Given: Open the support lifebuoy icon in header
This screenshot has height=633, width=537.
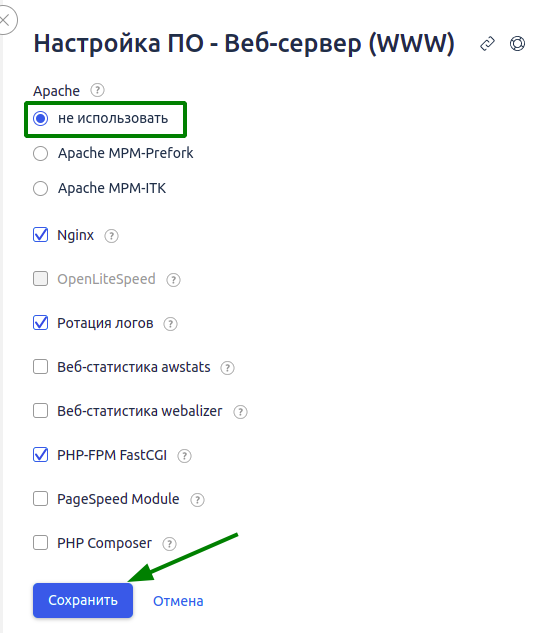Looking at the screenshot, I should [x=517, y=44].
